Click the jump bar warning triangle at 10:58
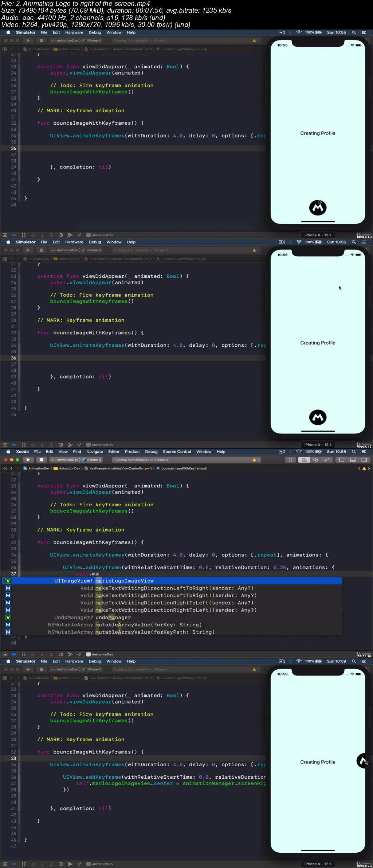Image resolution: width=373 pixels, height=868 pixels. pyautogui.click(x=364, y=468)
